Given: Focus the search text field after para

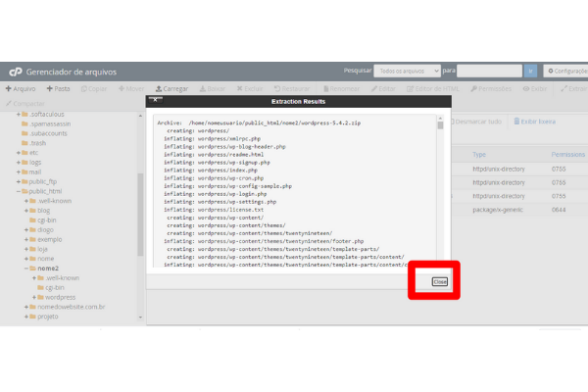Looking at the screenshot, I should (x=489, y=71).
